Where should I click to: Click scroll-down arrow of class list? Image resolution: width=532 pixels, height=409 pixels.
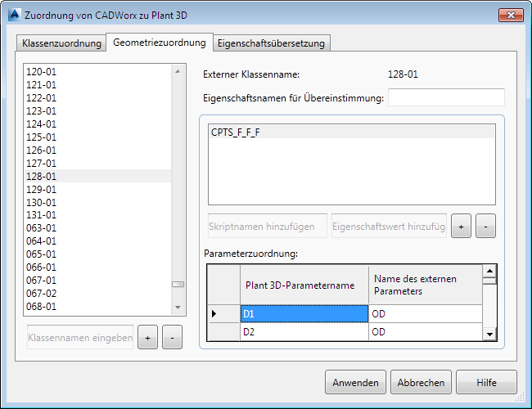(x=178, y=308)
